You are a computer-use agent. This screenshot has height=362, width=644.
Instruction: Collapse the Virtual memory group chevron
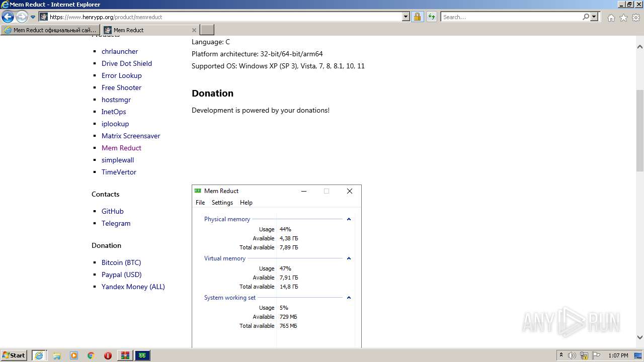349,258
